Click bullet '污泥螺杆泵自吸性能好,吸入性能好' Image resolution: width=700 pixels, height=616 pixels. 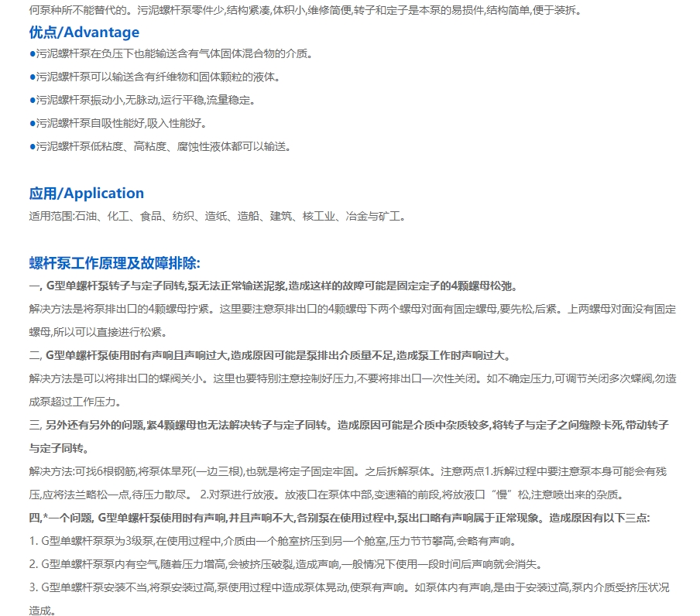click(x=118, y=124)
